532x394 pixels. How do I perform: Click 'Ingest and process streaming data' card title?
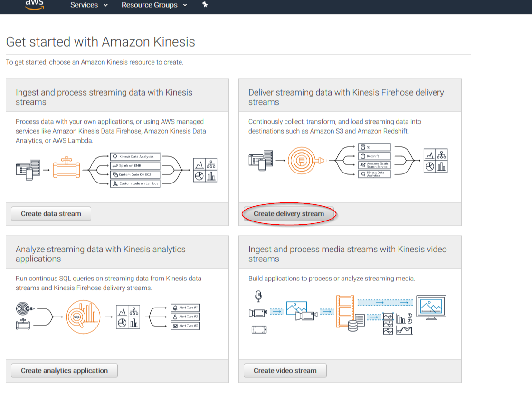tap(104, 97)
